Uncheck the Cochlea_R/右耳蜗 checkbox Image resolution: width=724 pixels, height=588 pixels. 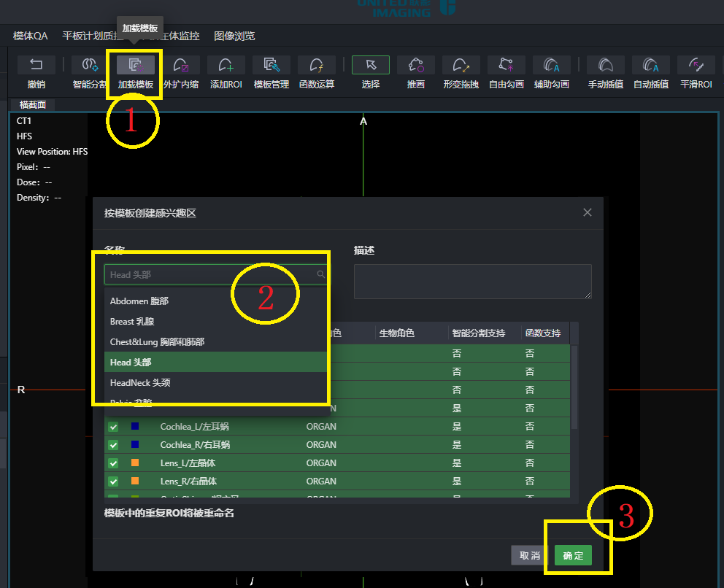pyautogui.click(x=113, y=445)
